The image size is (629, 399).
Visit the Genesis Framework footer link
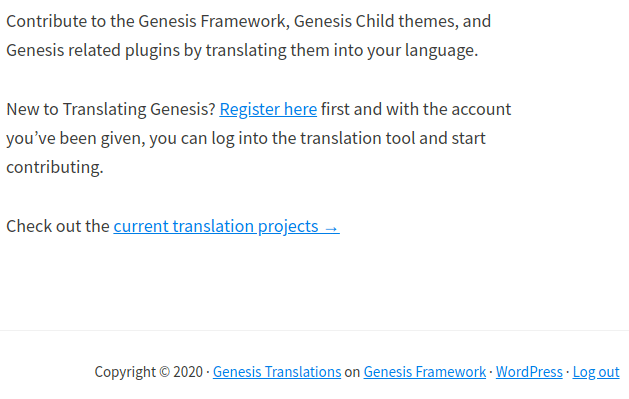point(425,372)
